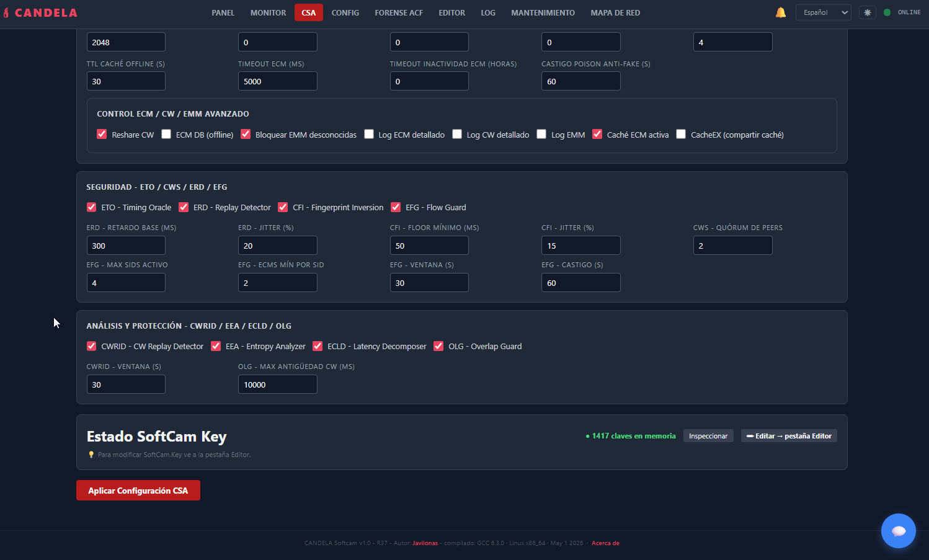Go to the PANEL tab
The width and height of the screenshot is (929, 560).
coord(223,12)
